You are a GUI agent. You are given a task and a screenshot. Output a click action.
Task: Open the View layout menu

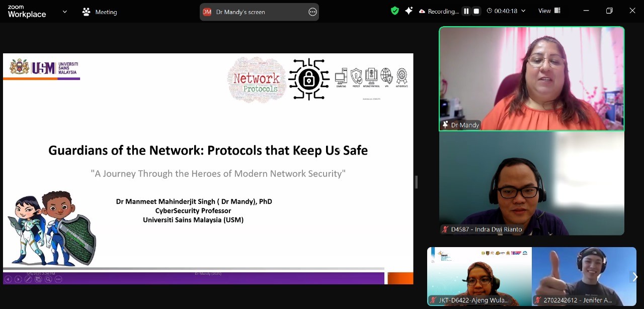[549, 11]
